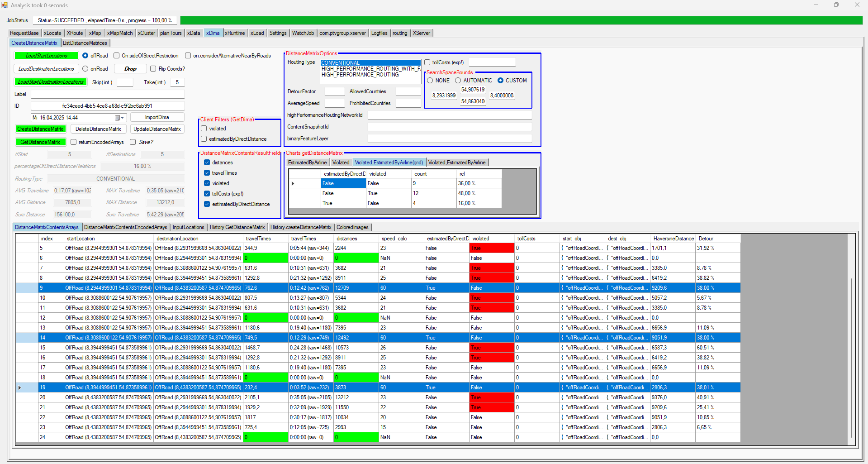Check violated in the Client Filters group
868x464 pixels.
[204, 129]
